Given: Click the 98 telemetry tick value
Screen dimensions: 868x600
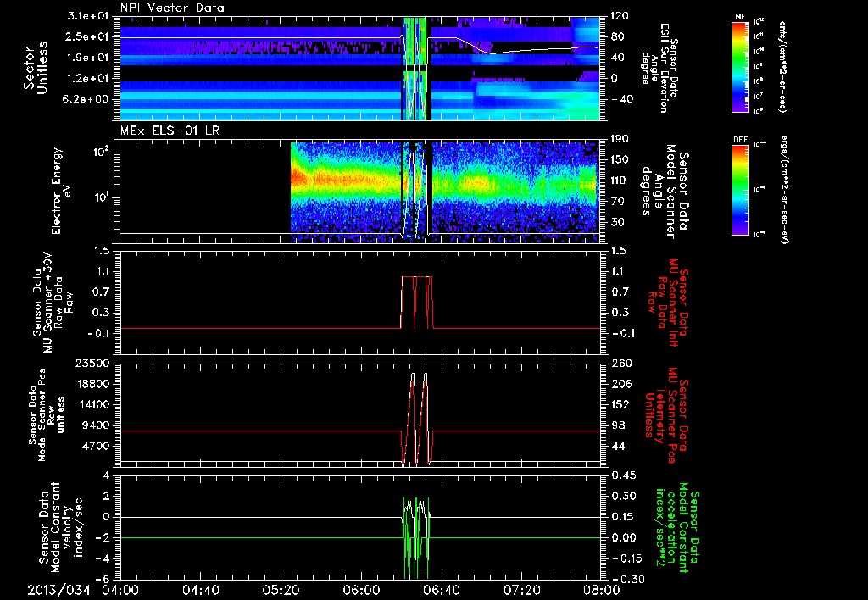Looking at the screenshot, I should pos(618,425).
